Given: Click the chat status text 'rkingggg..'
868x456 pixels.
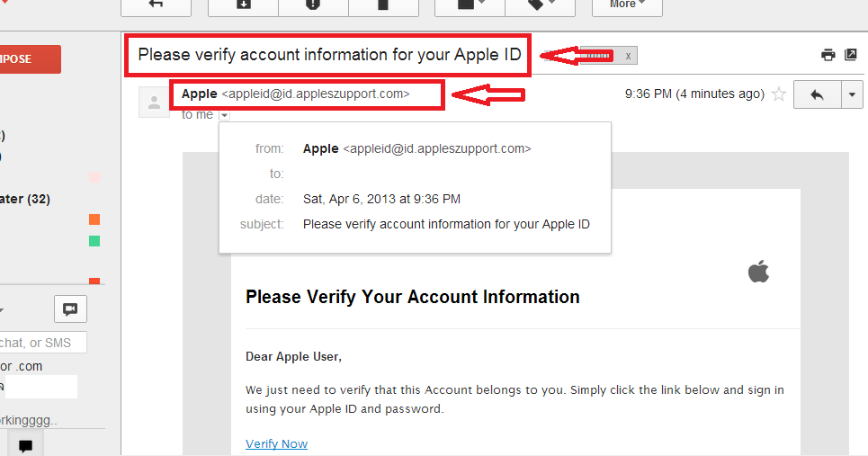Looking at the screenshot, I should (28, 421).
